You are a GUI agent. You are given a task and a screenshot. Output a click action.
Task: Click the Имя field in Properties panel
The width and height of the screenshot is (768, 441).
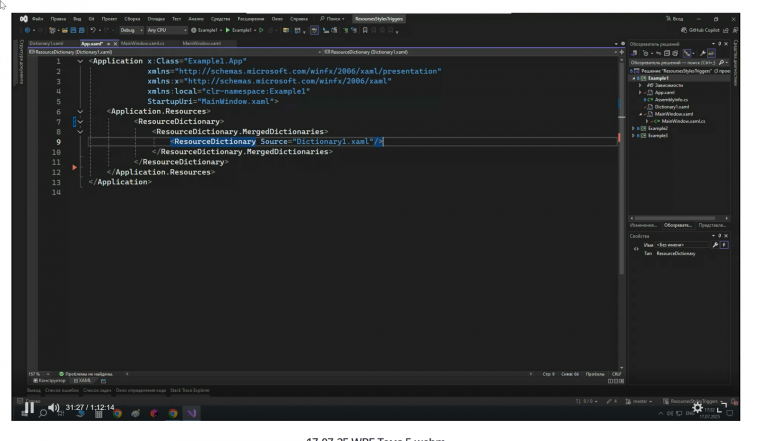click(x=682, y=245)
